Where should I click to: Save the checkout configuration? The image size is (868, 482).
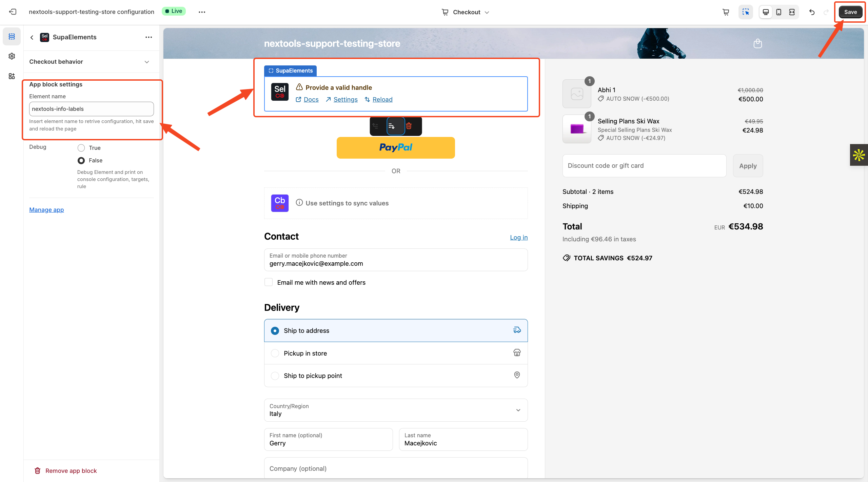pos(850,12)
